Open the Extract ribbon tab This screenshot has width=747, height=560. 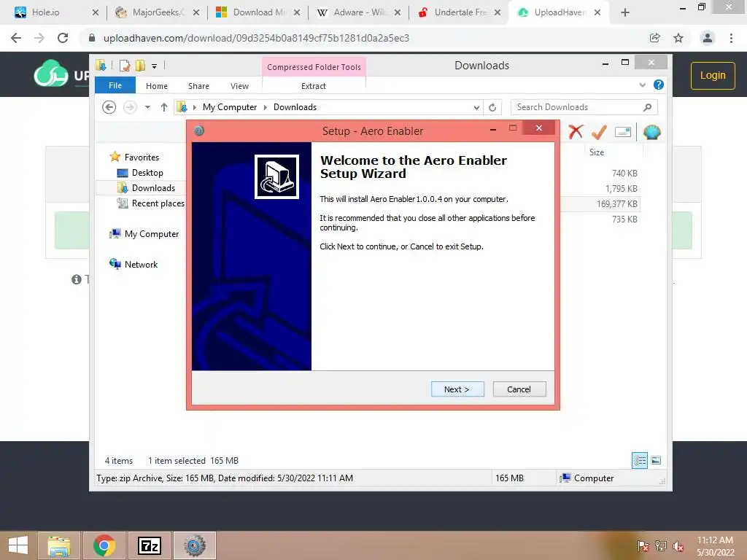314,86
